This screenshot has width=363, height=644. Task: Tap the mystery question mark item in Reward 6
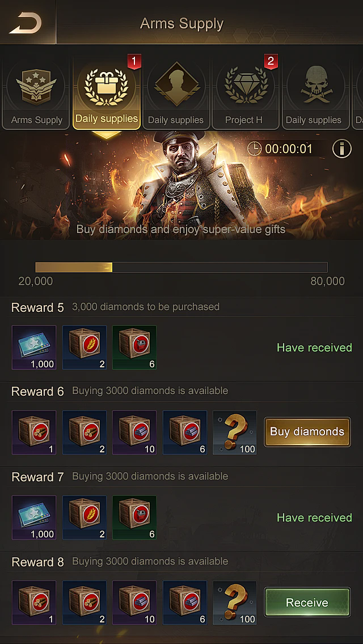click(234, 433)
